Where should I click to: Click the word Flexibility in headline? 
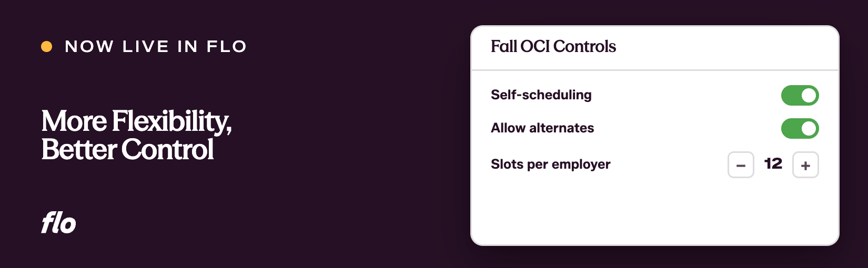(171, 122)
